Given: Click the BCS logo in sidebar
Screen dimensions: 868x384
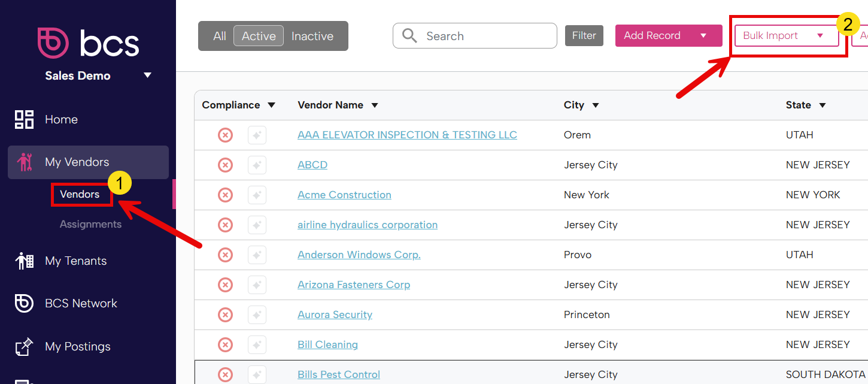Looking at the screenshot, I should [88, 43].
